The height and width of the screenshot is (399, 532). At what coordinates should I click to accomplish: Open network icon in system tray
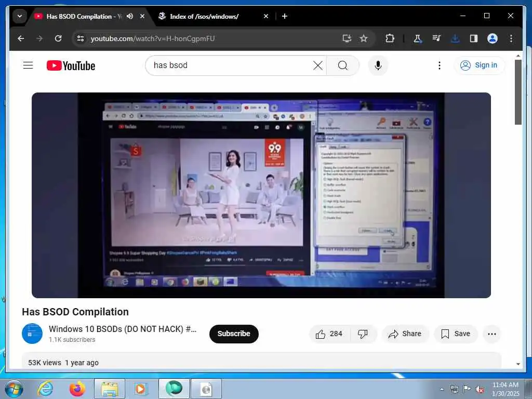point(454,389)
